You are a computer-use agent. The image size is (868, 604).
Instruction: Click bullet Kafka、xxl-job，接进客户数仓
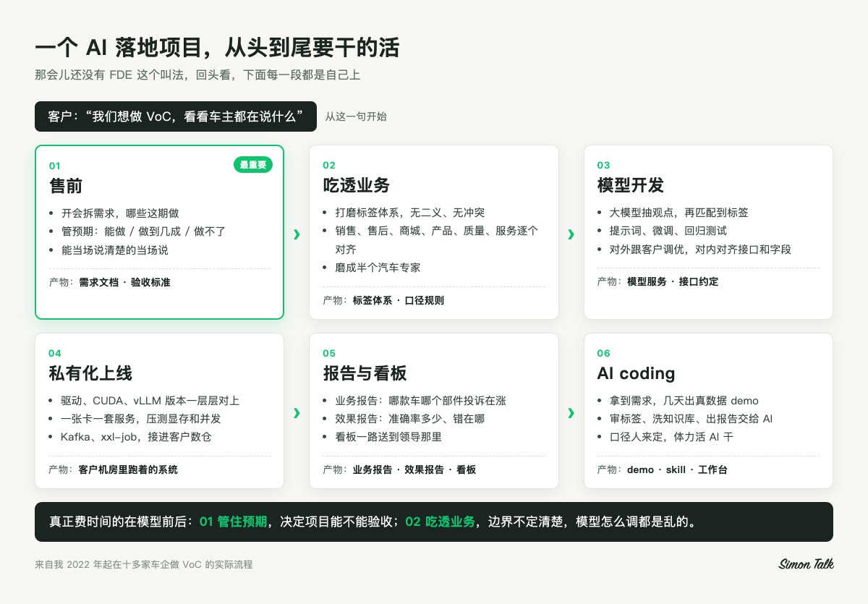[x=137, y=437]
